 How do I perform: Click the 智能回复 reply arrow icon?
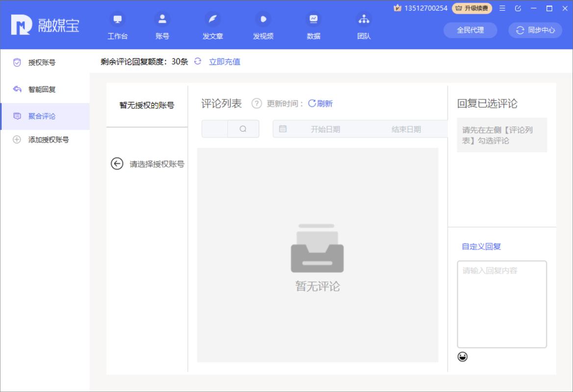17,89
